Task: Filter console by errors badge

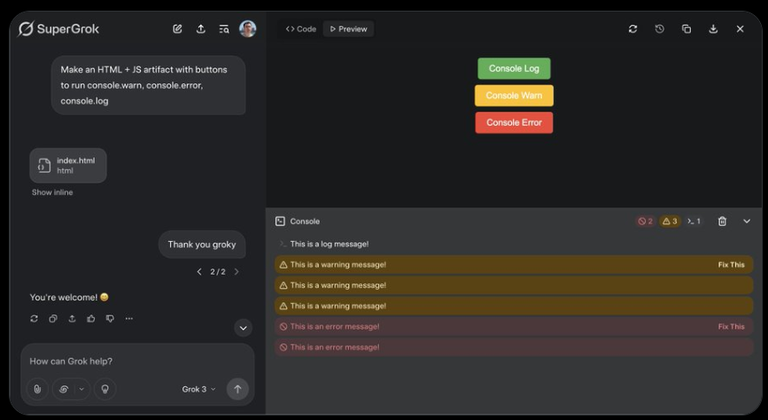Action: (x=645, y=222)
